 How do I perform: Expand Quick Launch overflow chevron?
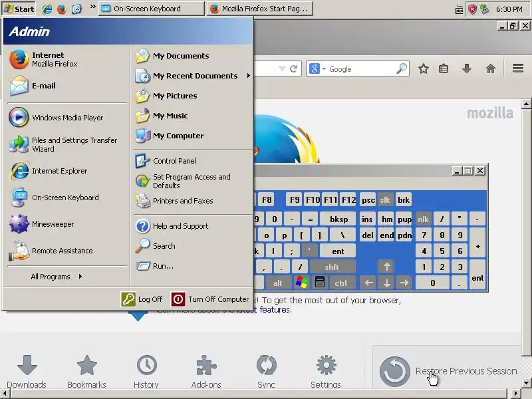point(92,7)
